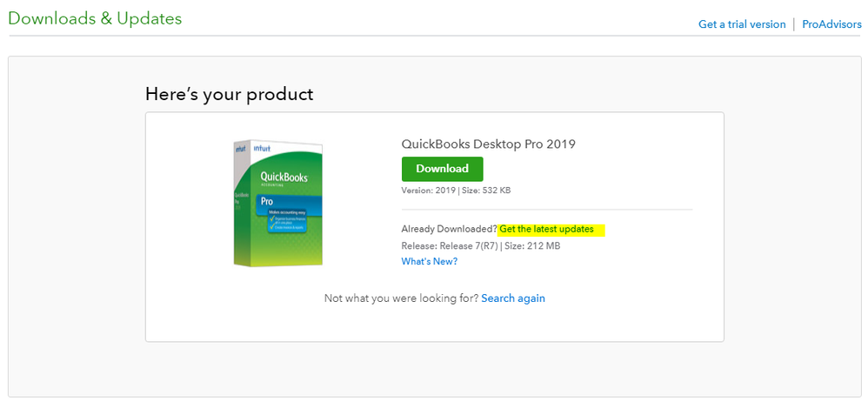Viewport: 868px width, 402px height.
Task: Click the Release 7(R7) size 212 MB text
Action: (x=480, y=245)
